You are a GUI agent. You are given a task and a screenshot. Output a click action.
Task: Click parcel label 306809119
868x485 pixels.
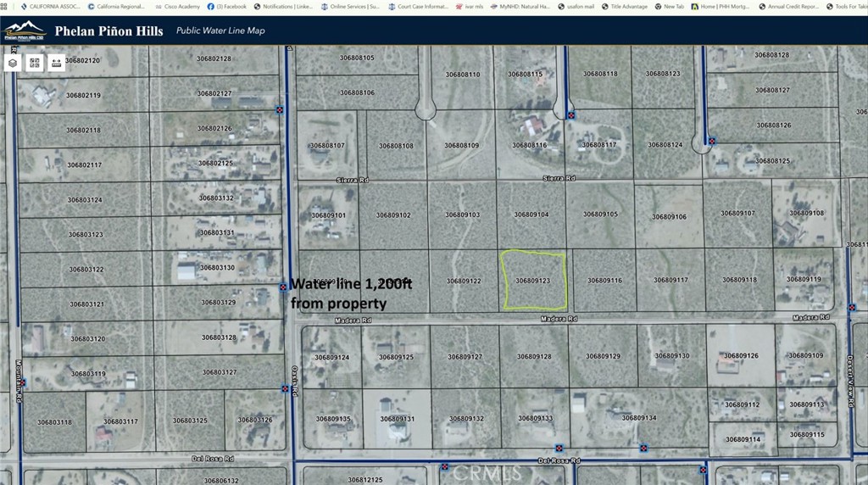point(804,279)
